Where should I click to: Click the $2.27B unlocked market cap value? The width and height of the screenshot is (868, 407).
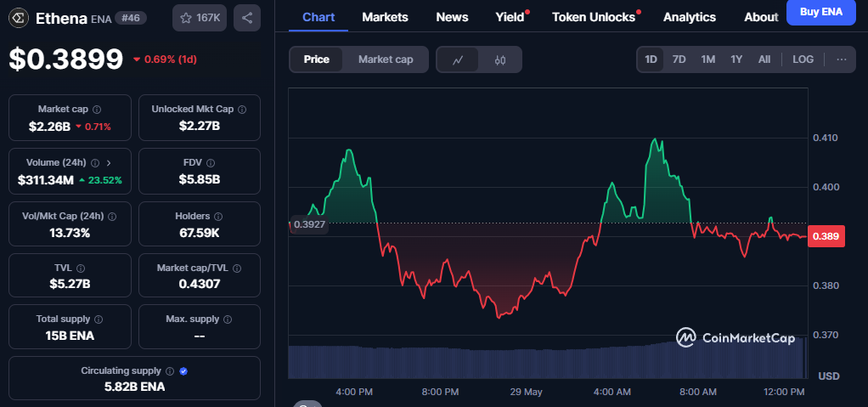click(200, 126)
